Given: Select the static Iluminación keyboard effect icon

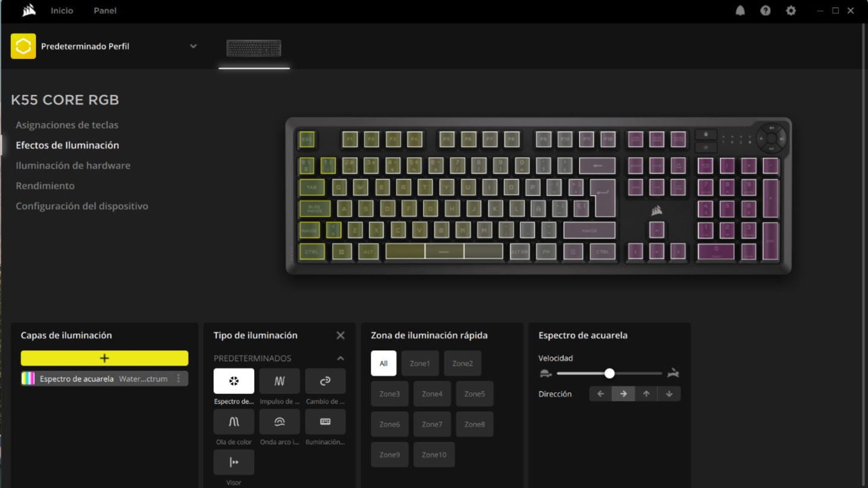Looking at the screenshot, I should tap(325, 422).
